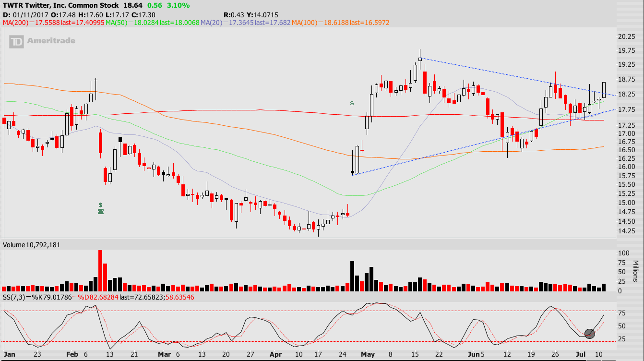644x361 pixels.
Task: Click the 18.75 price axis label
Action: [626, 80]
